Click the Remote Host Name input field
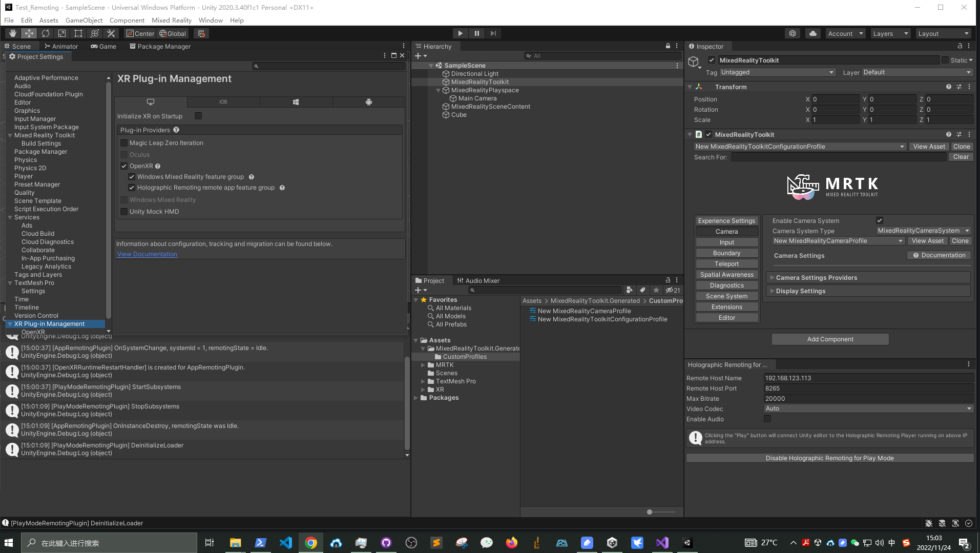Viewport: 980px width, 553px height. 868,378
